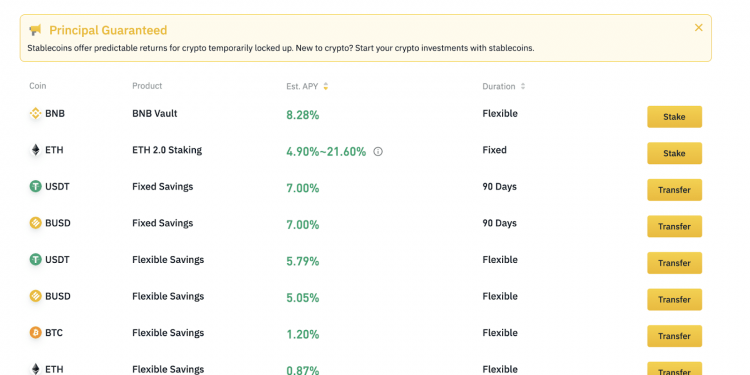
Task: Click the BNB coin icon
Action: (35, 114)
